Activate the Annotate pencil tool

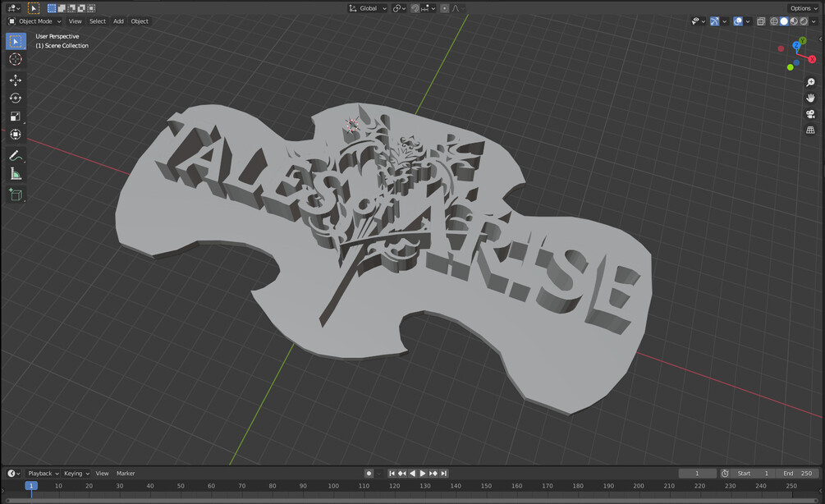tap(16, 156)
